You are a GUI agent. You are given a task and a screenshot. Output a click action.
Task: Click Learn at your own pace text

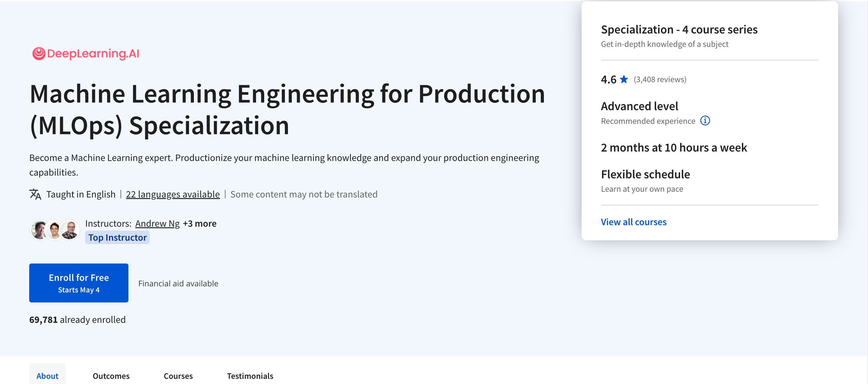coord(642,189)
